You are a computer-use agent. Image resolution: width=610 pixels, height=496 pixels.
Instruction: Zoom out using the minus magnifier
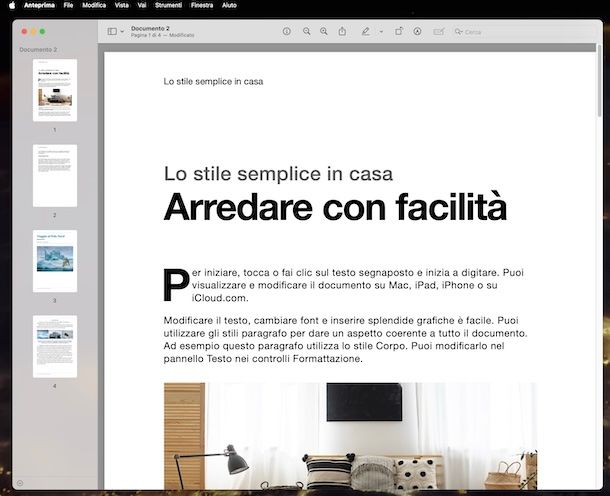[306, 32]
